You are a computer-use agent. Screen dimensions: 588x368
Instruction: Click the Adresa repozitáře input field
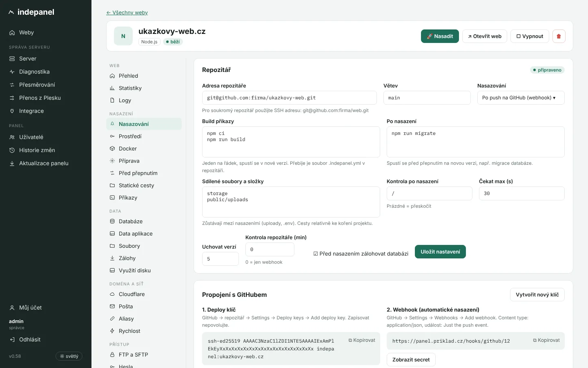290,98
